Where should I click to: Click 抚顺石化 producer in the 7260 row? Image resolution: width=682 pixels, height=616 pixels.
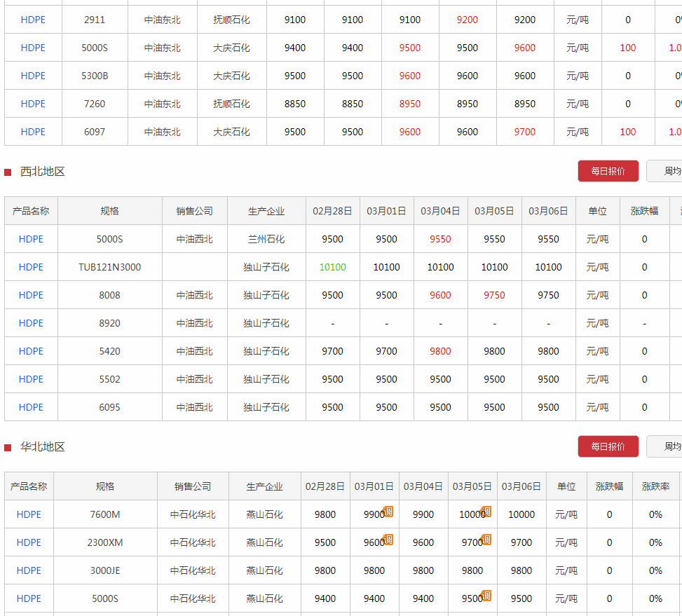[x=232, y=104]
